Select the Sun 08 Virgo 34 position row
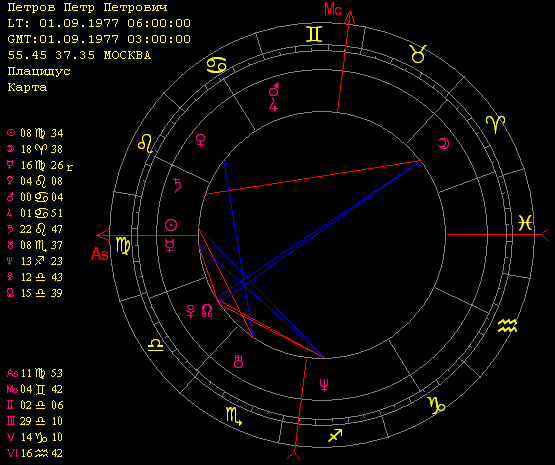This screenshot has width=555, height=465. coord(35,133)
